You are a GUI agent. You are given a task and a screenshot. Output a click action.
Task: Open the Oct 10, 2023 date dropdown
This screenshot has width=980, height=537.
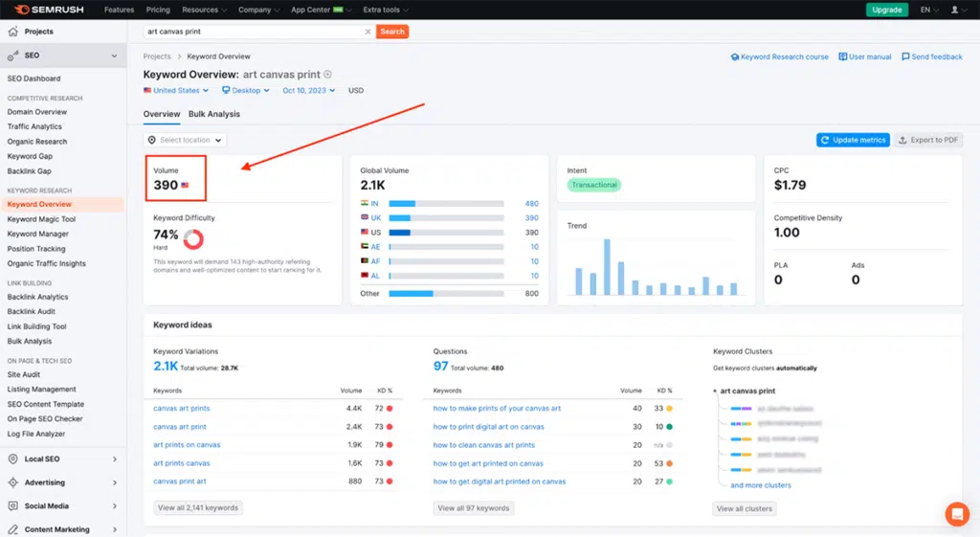point(309,91)
